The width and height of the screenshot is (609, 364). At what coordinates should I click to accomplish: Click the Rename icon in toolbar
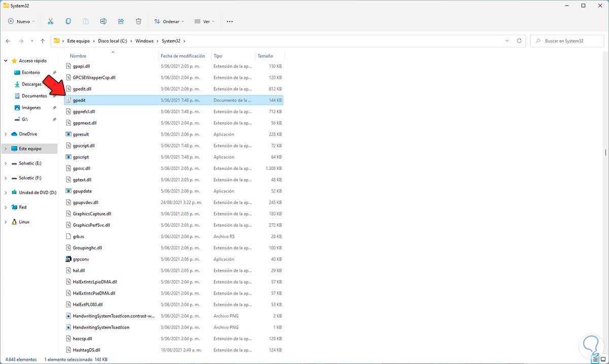click(x=104, y=22)
